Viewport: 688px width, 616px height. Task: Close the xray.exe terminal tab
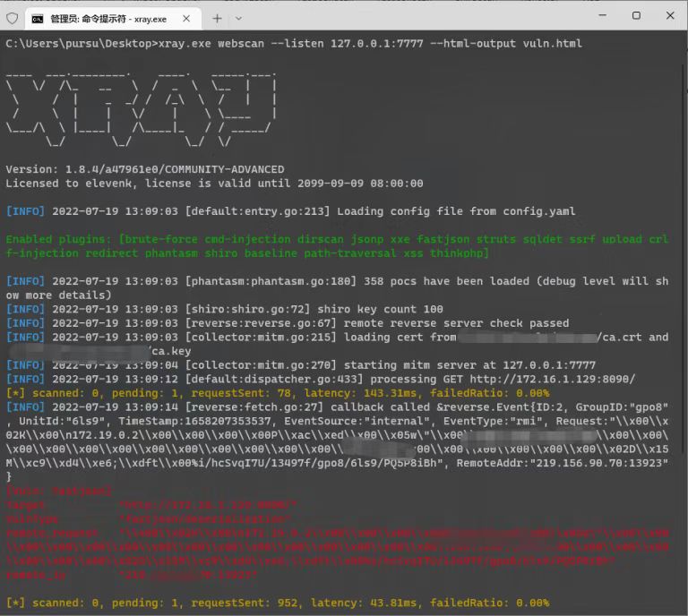[186, 19]
